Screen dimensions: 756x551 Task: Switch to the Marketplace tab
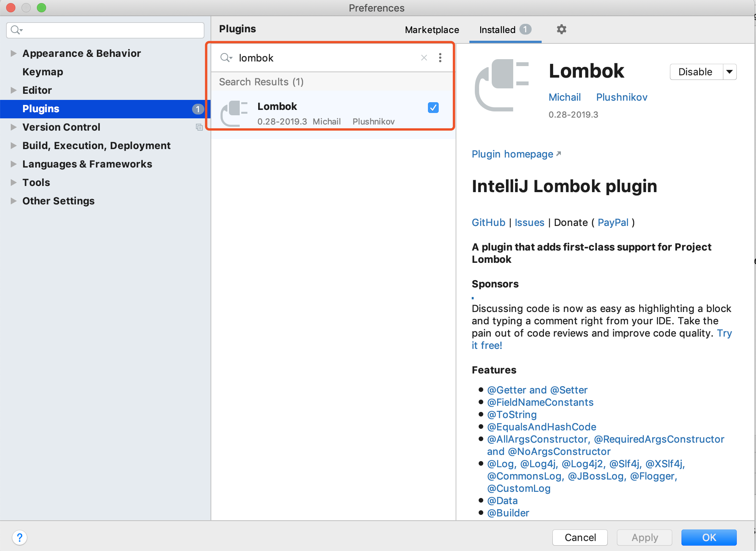(x=432, y=30)
